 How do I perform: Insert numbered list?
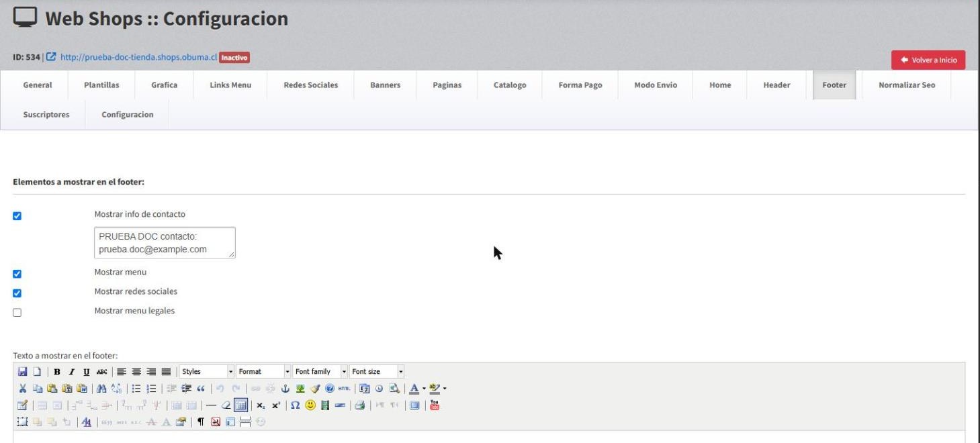click(x=151, y=388)
